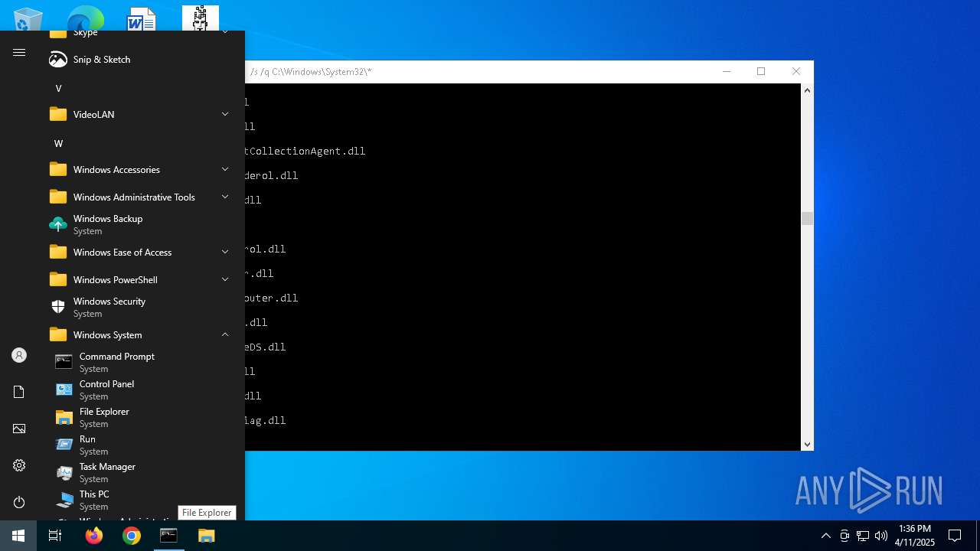Expand Windows Ease of Access folder
The height and width of the screenshot is (551, 980).
click(138, 253)
